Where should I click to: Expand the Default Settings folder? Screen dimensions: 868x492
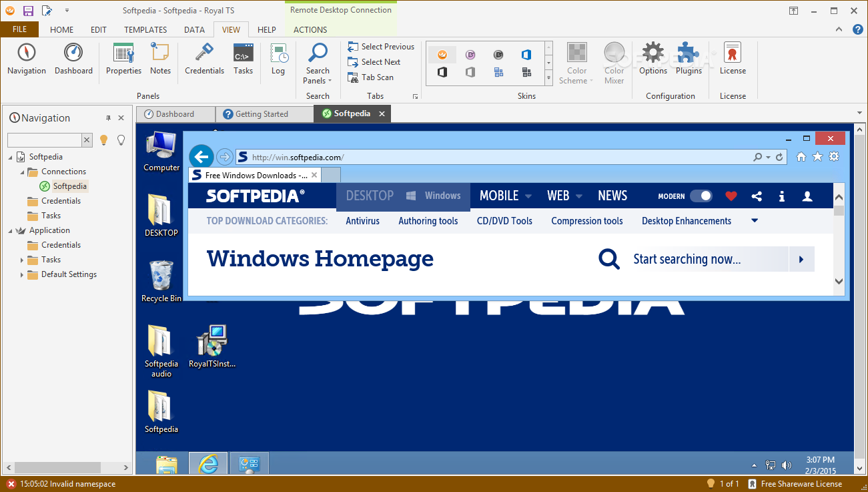(x=22, y=274)
